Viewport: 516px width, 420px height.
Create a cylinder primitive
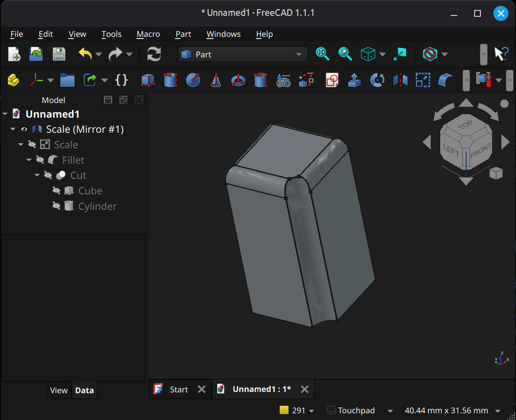170,80
